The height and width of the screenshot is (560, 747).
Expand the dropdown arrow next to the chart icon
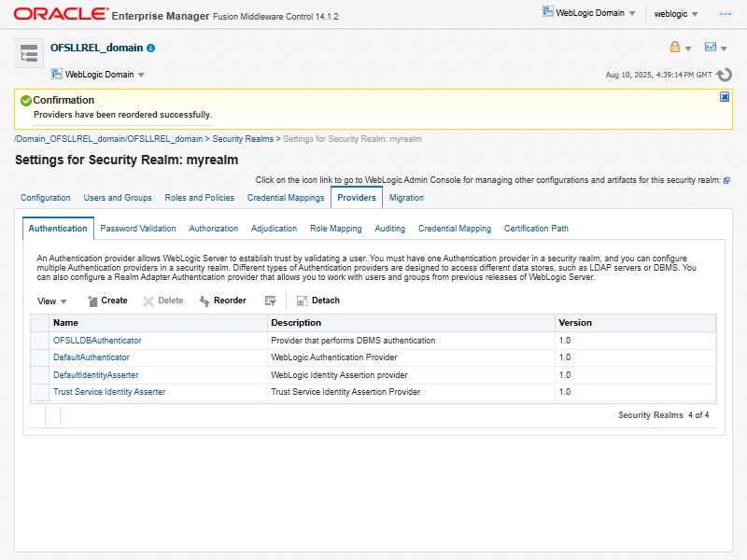pyautogui.click(x=724, y=49)
